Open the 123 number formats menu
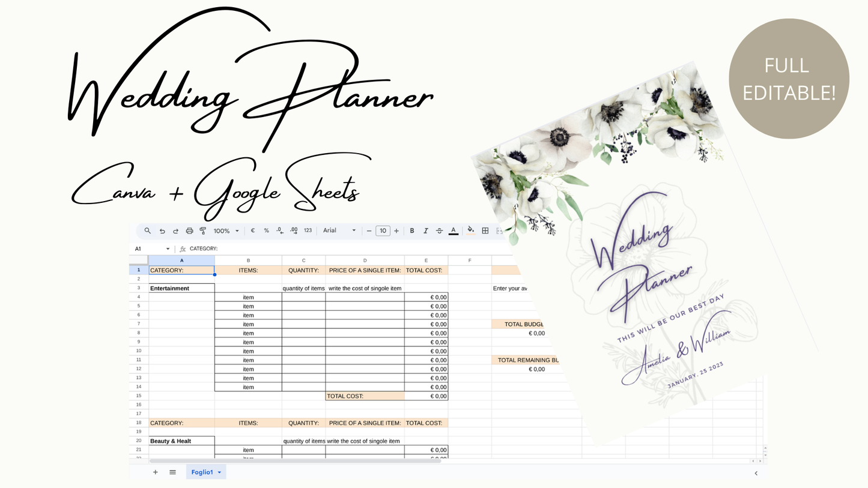868x488 pixels. tap(308, 230)
